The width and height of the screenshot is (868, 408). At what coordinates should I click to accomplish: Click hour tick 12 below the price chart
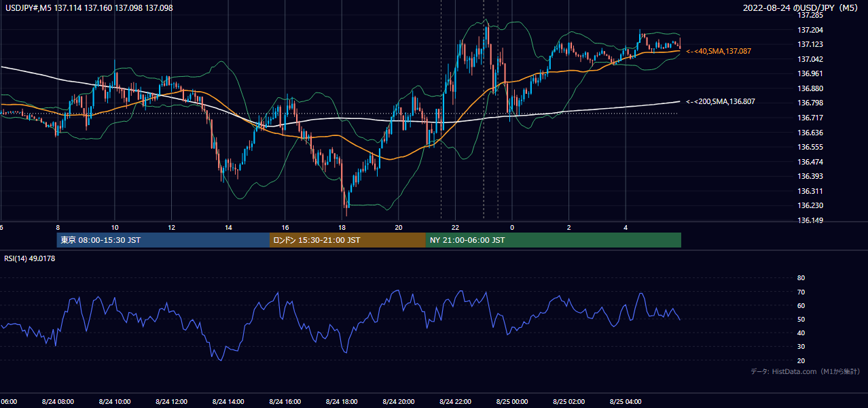[171, 228]
